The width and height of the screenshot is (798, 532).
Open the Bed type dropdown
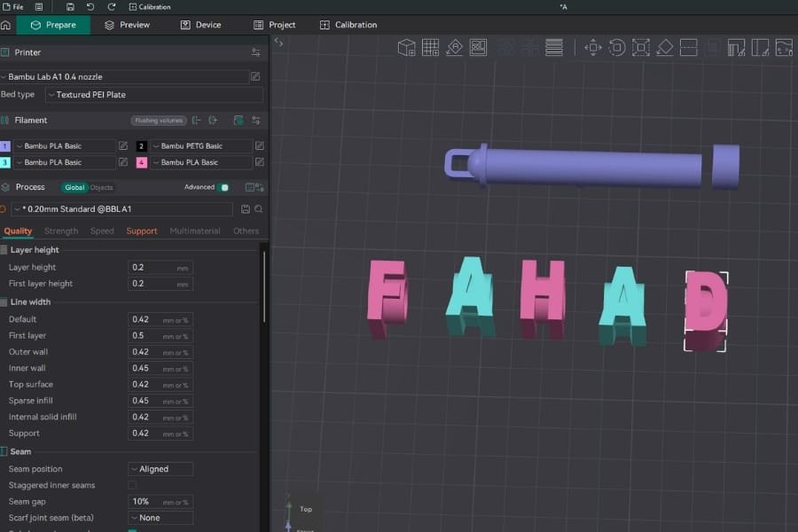154,95
